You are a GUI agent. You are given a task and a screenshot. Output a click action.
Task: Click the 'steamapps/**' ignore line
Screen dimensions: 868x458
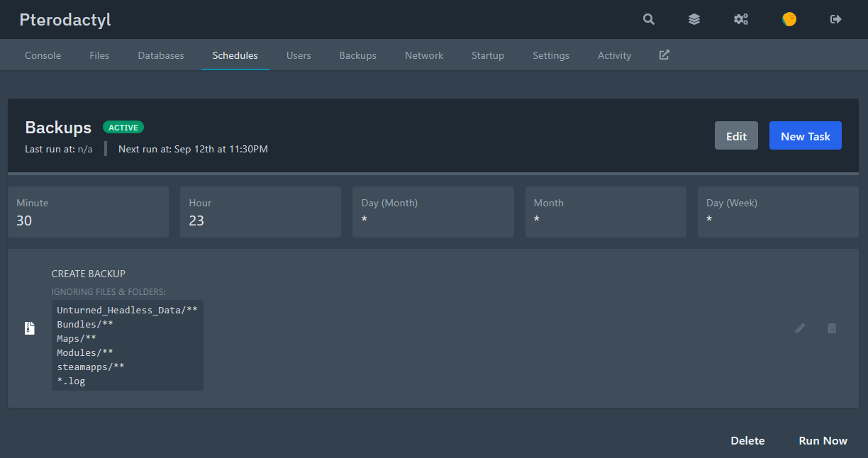pos(91,367)
